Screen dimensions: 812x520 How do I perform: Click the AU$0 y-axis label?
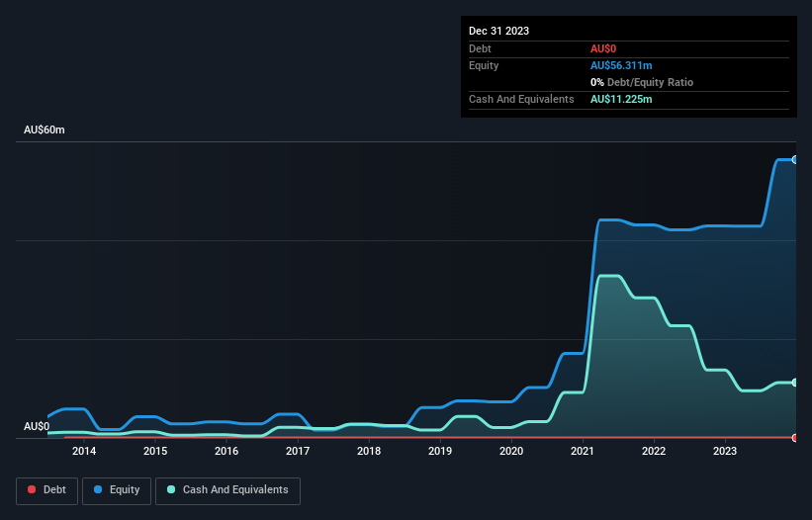(x=37, y=426)
